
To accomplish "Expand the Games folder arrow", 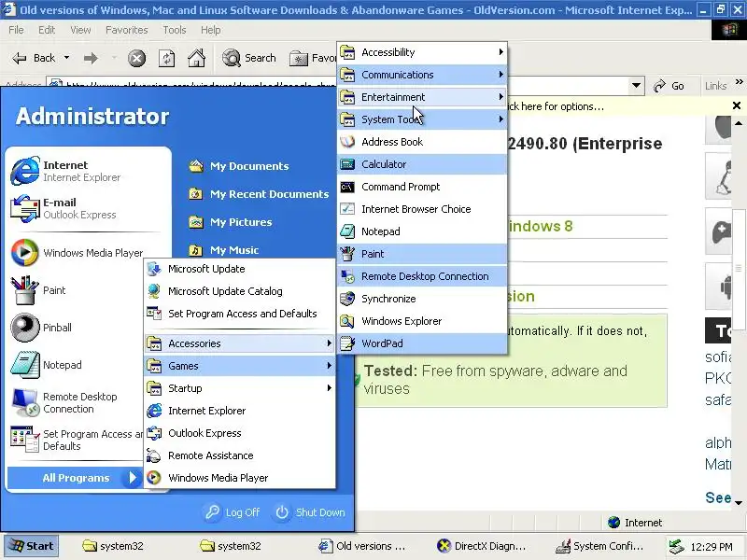I will tap(329, 366).
